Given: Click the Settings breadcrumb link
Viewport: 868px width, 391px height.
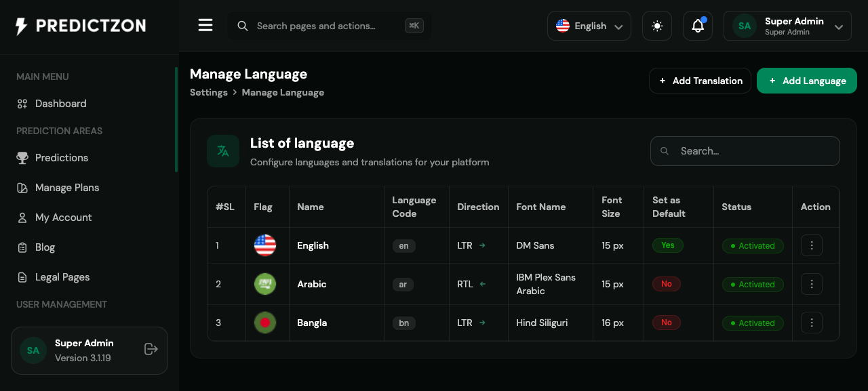Looking at the screenshot, I should pyautogui.click(x=209, y=92).
